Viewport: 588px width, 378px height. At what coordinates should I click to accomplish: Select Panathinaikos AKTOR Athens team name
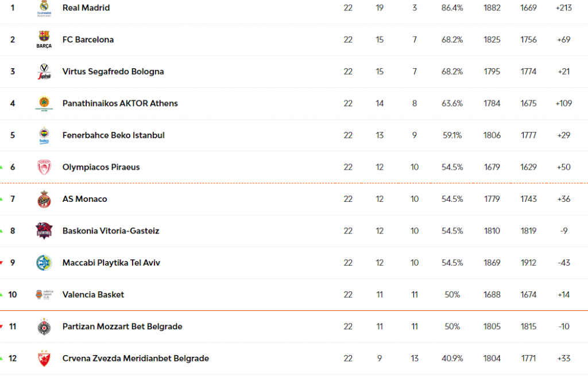pos(120,103)
